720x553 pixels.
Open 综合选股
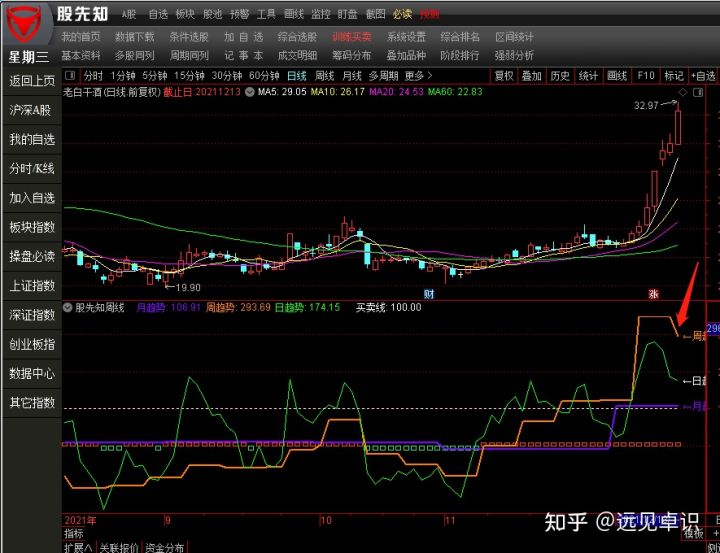pyautogui.click(x=297, y=37)
